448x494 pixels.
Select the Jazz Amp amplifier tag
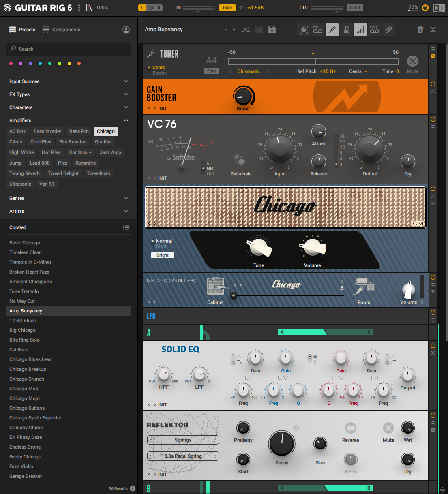coord(110,152)
